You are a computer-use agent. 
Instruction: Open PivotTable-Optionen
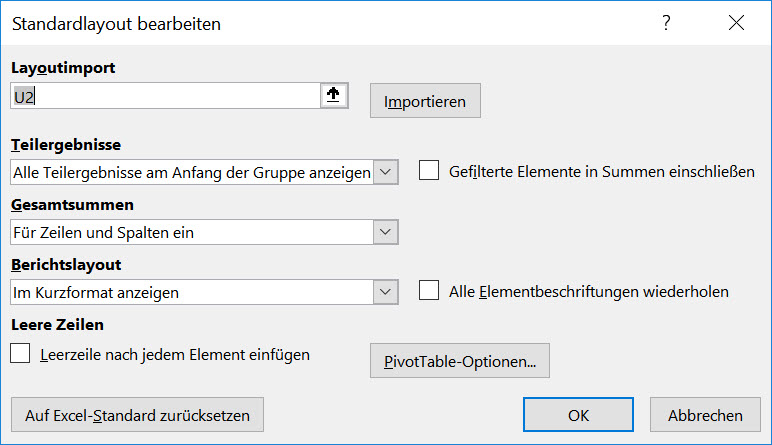[x=460, y=361]
